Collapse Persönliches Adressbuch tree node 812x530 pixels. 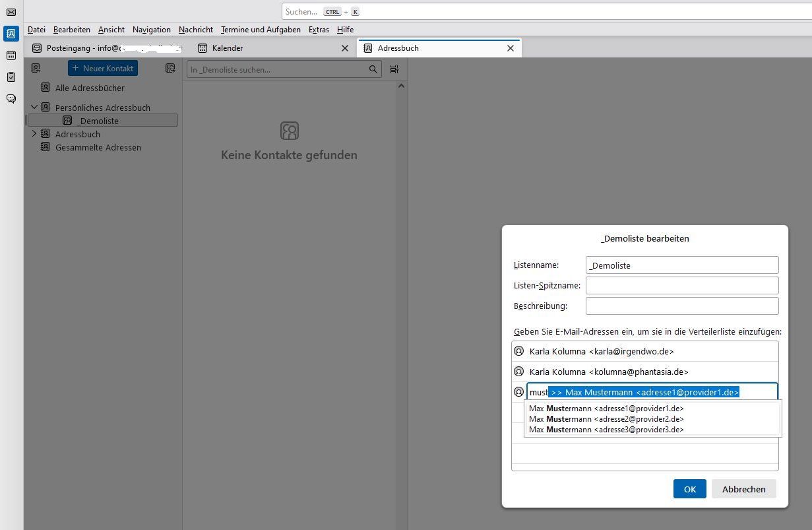pyautogui.click(x=34, y=107)
